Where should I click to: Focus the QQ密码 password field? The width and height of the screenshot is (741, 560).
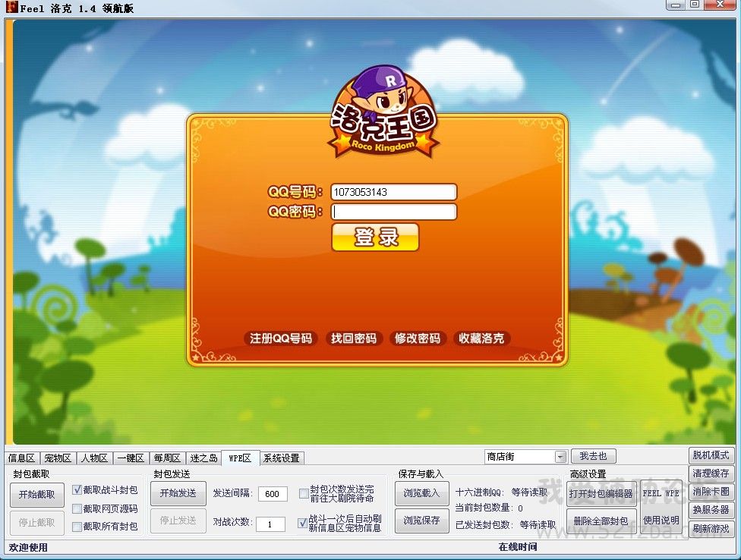click(393, 212)
